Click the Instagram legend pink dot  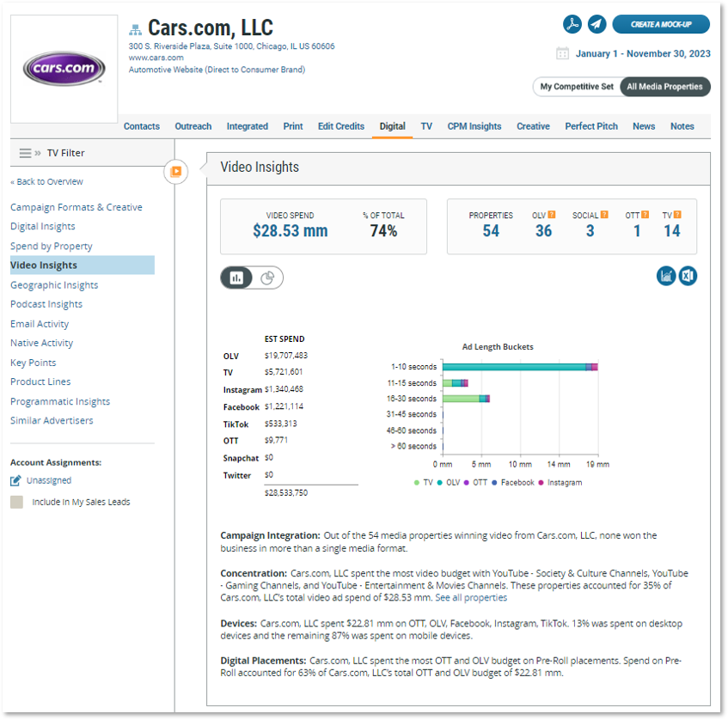(x=541, y=483)
